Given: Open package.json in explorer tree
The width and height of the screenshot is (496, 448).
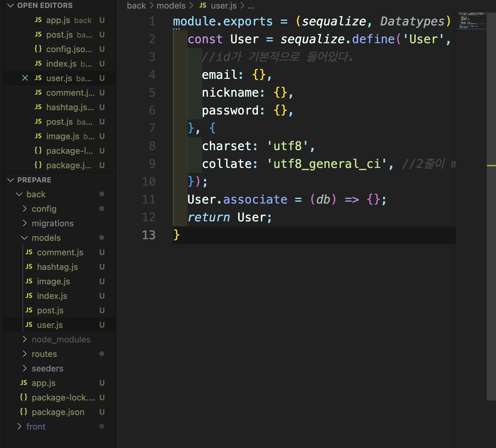Looking at the screenshot, I should pyautogui.click(x=60, y=412).
